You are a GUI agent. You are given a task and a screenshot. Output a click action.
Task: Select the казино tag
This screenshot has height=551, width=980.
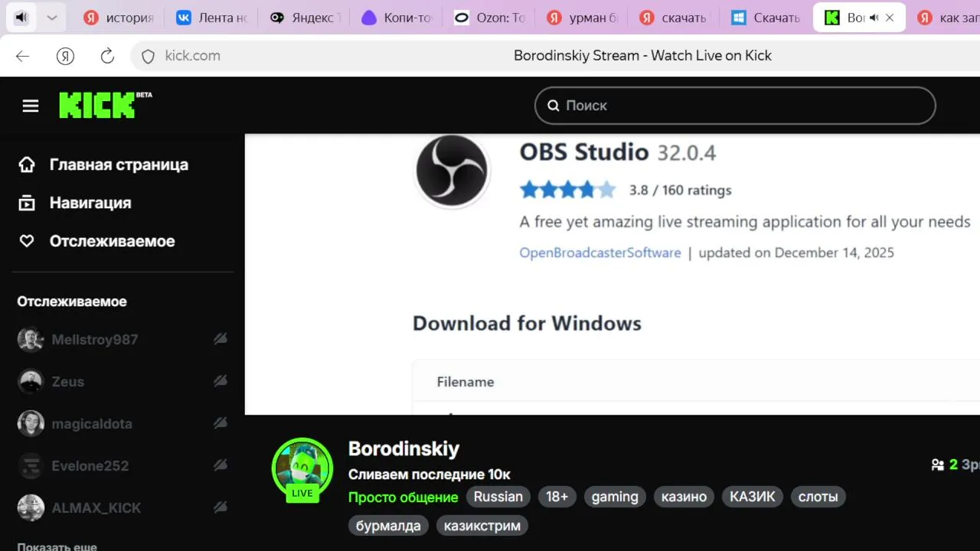click(684, 497)
